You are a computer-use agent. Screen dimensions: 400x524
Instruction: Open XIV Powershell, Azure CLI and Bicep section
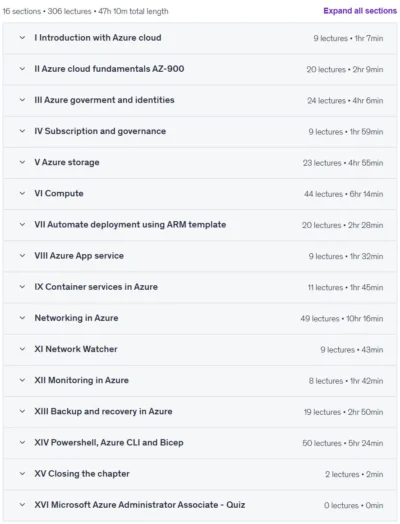point(109,442)
